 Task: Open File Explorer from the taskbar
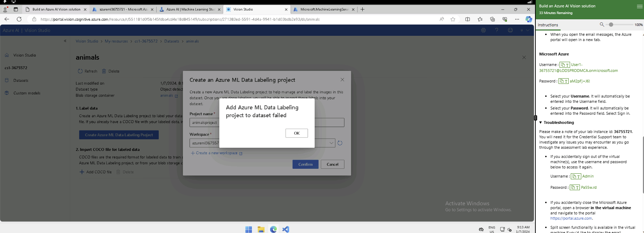tap(261, 229)
